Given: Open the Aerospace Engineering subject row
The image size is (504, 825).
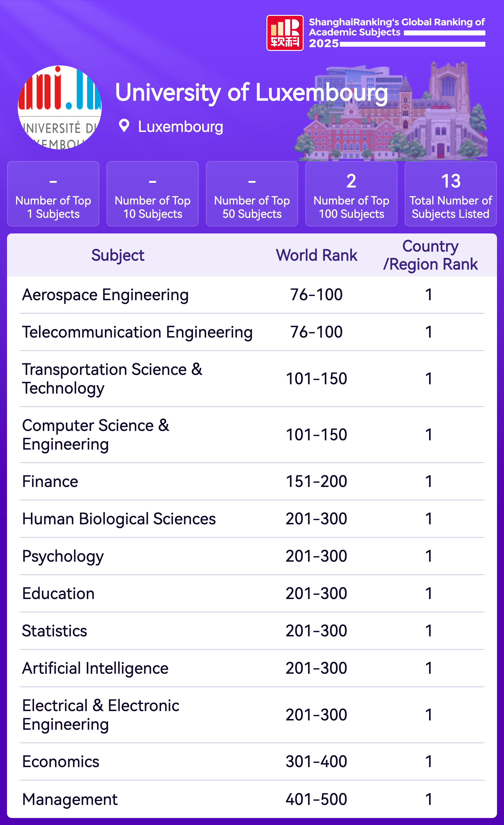Looking at the screenshot, I should click(x=105, y=295).
